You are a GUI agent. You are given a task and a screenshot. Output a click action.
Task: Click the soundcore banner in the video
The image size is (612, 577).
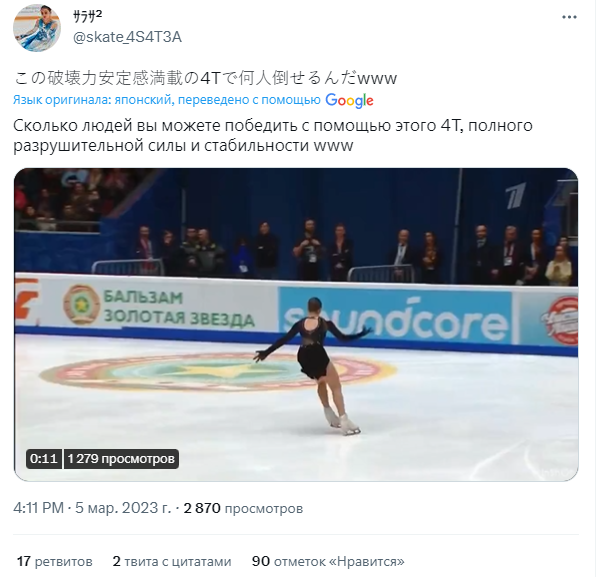click(x=394, y=315)
